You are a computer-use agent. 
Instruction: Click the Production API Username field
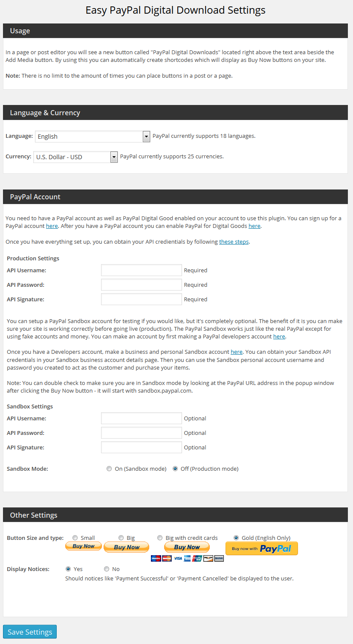click(142, 270)
